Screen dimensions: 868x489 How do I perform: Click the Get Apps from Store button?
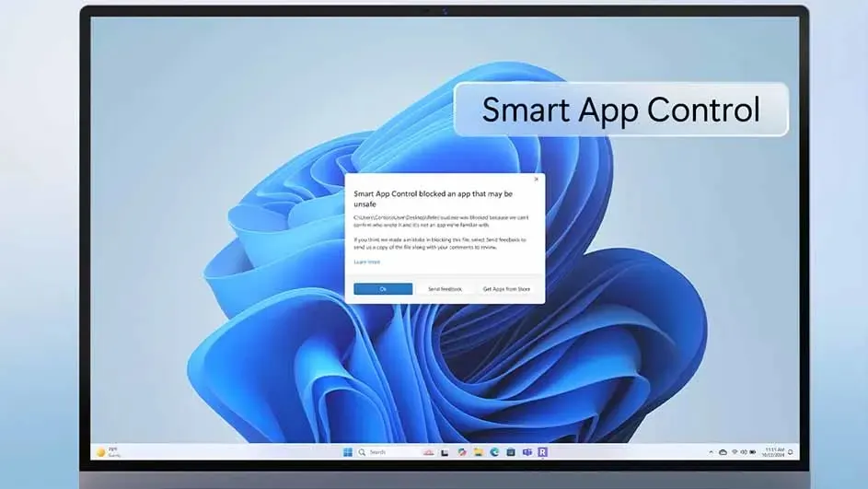tap(506, 289)
